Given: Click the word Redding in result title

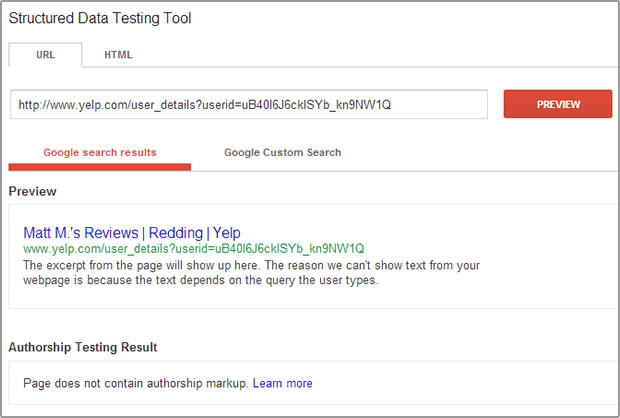Looking at the screenshot, I should [x=176, y=233].
